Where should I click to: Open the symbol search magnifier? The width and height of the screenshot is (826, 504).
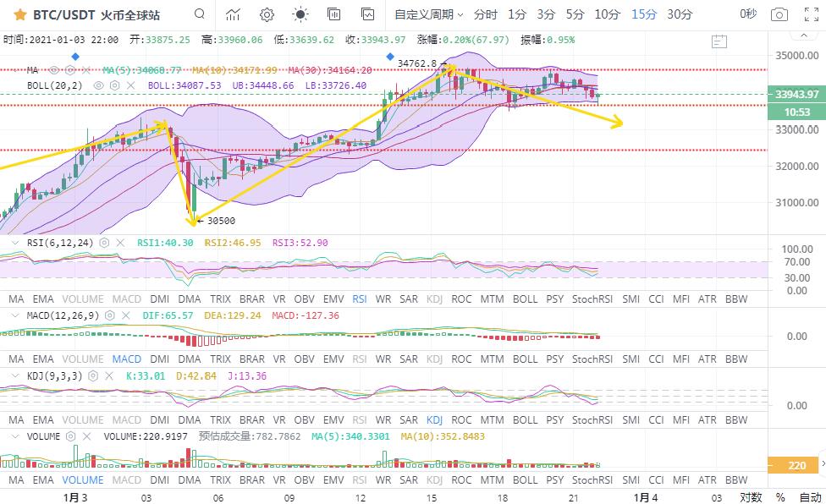click(x=199, y=14)
